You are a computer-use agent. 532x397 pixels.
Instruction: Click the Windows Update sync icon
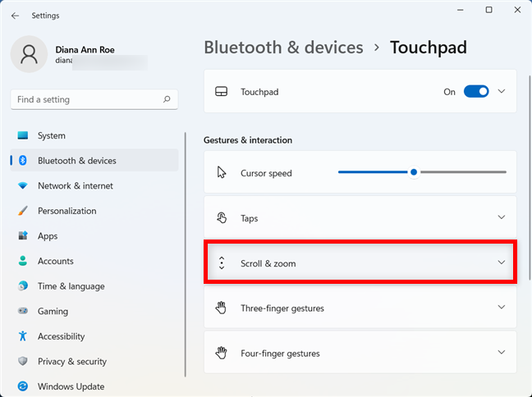[x=23, y=386]
